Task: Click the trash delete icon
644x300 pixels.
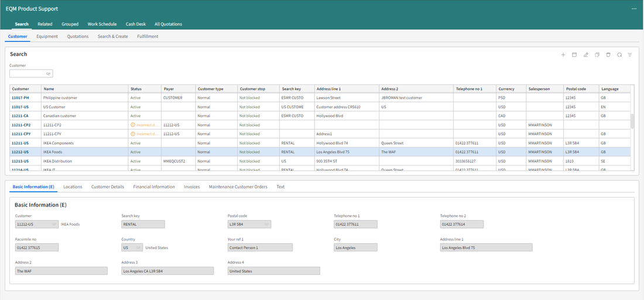Action: 608,55
